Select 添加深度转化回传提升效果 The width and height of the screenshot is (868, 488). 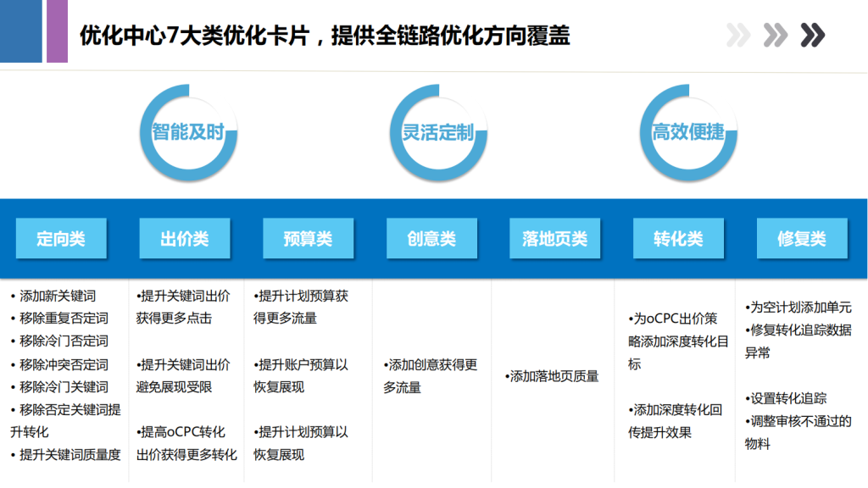coord(675,421)
